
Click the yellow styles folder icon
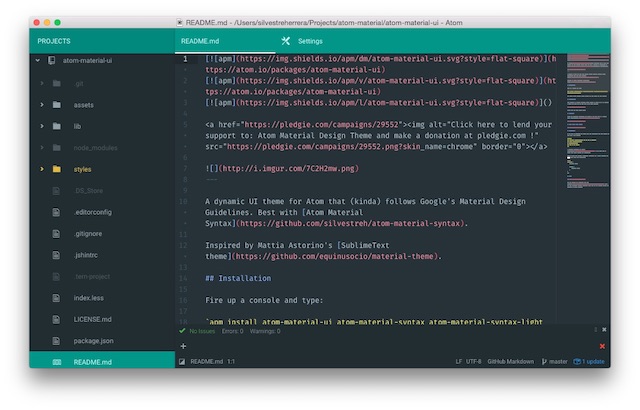pyautogui.click(x=57, y=169)
